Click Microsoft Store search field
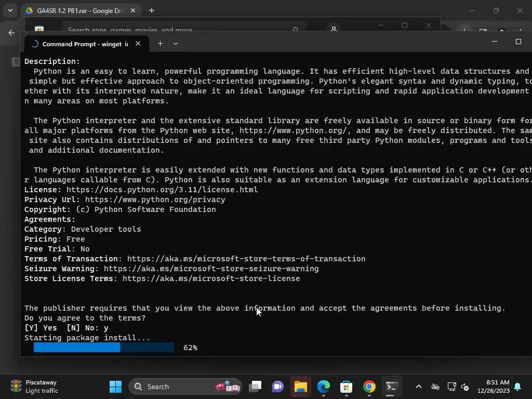 click(183, 29)
